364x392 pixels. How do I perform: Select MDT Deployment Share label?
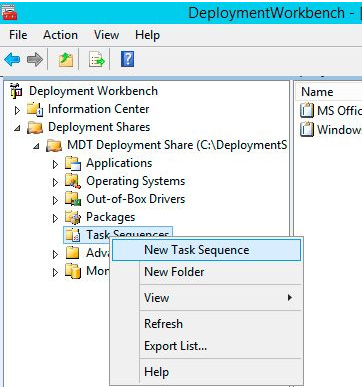click(x=177, y=145)
